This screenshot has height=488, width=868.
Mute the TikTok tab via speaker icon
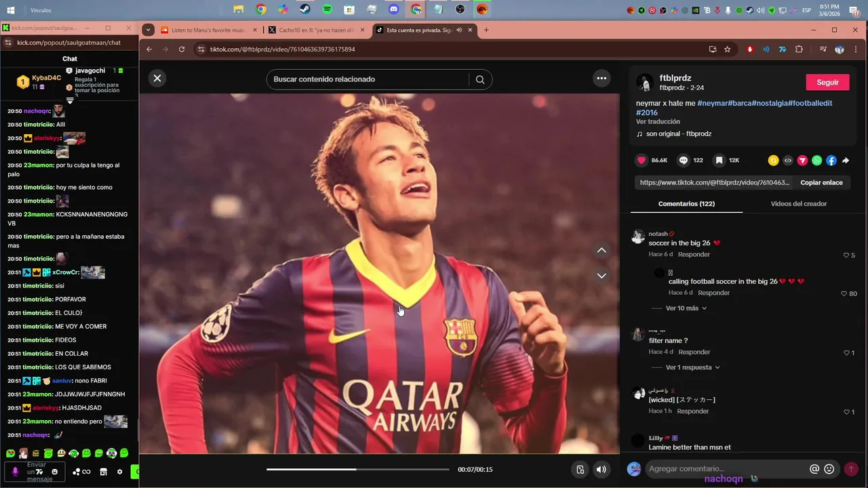point(459,30)
